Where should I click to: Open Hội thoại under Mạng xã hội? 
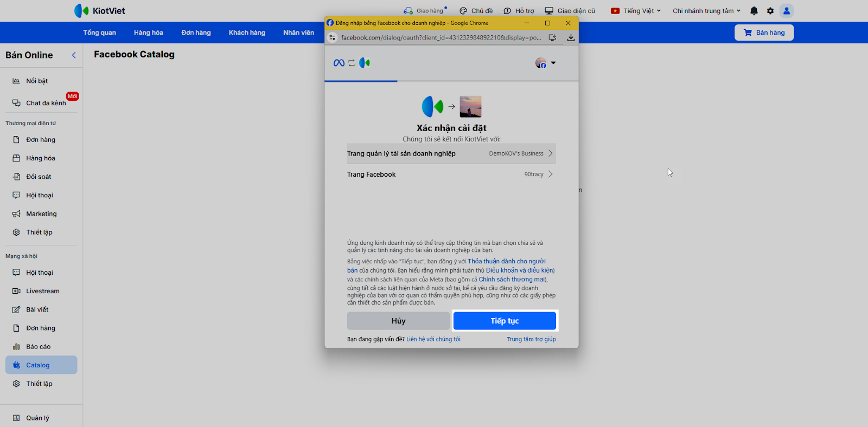41,273
